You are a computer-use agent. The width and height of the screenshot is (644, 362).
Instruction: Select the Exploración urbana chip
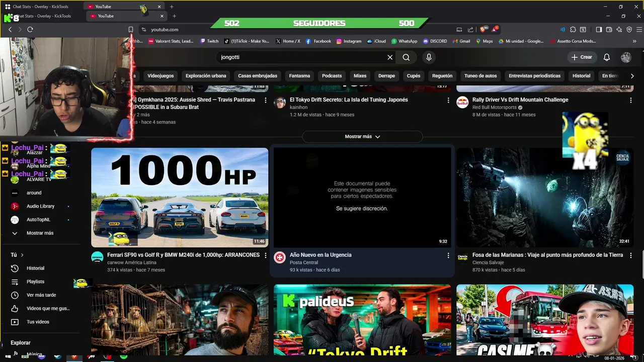click(x=206, y=76)
